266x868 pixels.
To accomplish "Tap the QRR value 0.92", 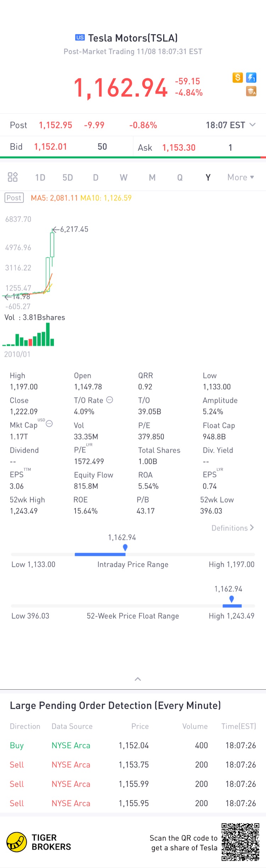I will [145, 387].
